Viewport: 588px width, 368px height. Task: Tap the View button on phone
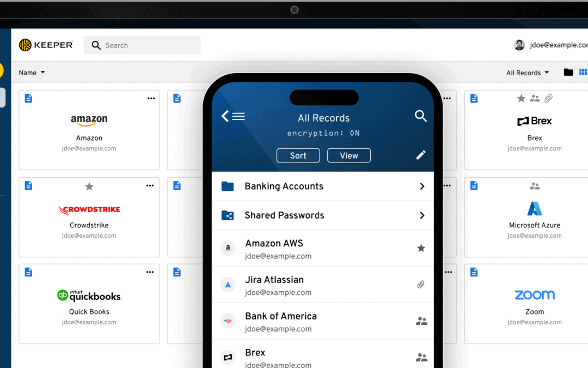pos(349,155)
